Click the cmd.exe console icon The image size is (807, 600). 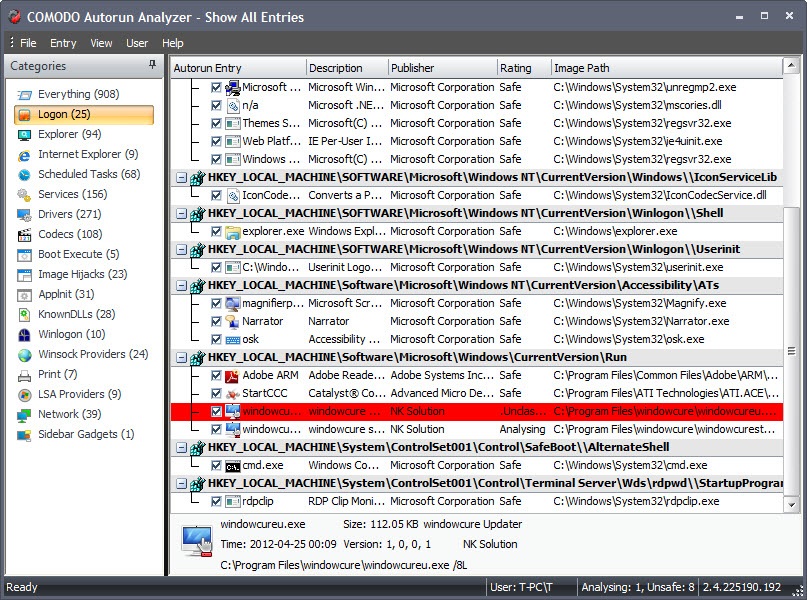pos(233,466)
